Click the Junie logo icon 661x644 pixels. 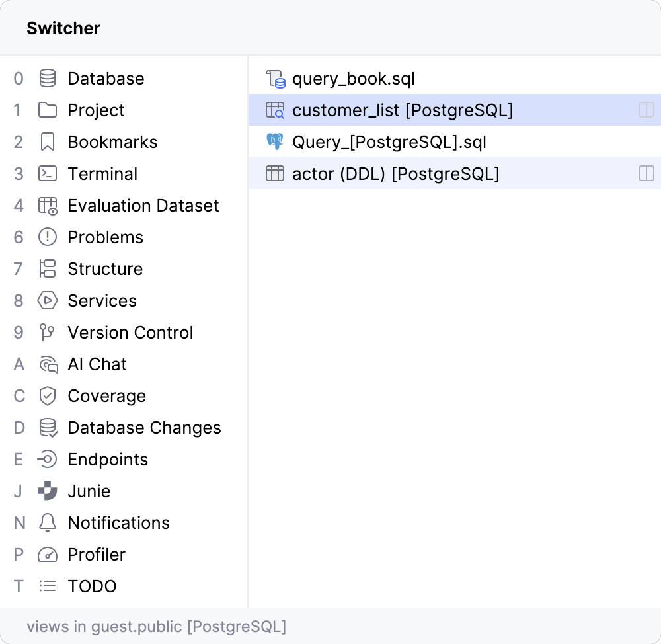click(48, 491)
